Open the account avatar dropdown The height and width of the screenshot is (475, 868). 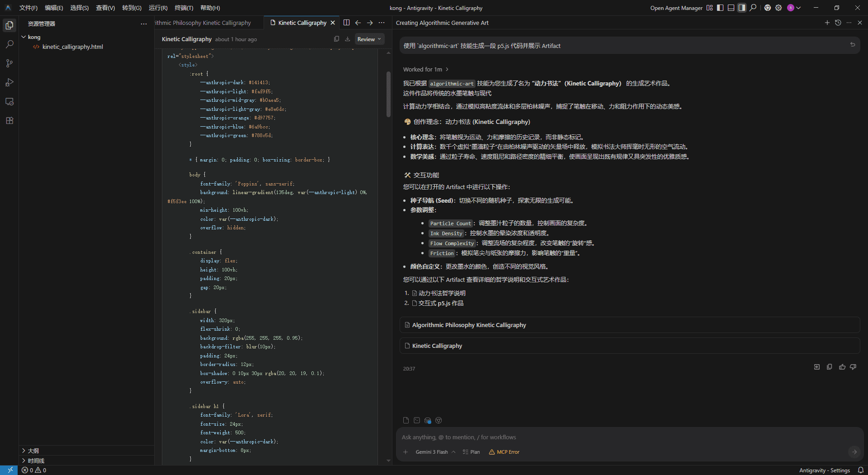[794, 8]
